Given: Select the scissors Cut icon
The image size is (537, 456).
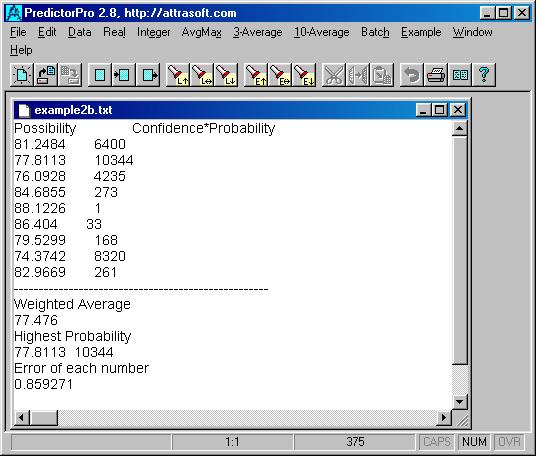Looking at the screenshot, I should click(334, 75).
